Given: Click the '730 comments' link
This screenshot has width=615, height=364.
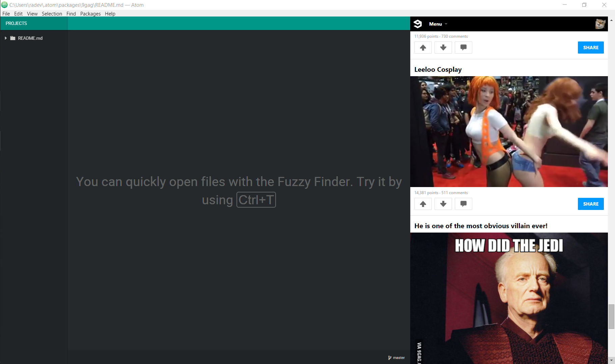Looking at the screenshot, I should [454, 36].
